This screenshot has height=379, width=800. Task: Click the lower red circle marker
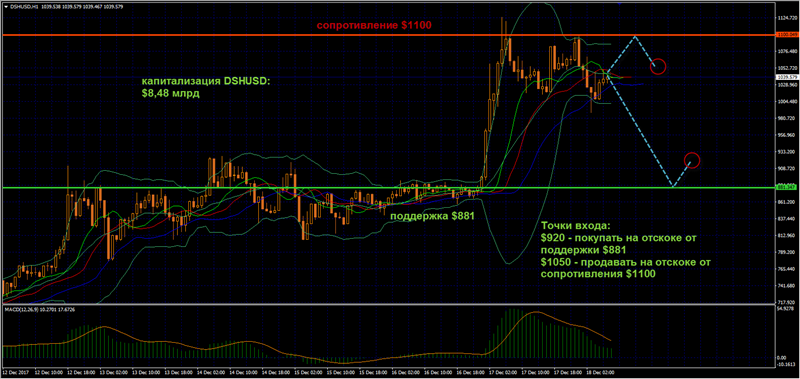coord(692,160)
